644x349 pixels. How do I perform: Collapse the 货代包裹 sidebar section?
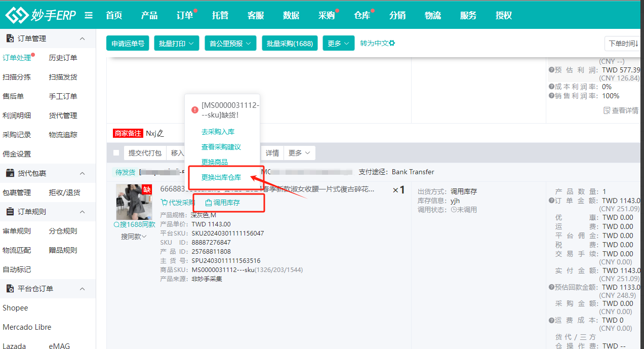point(83,173)
